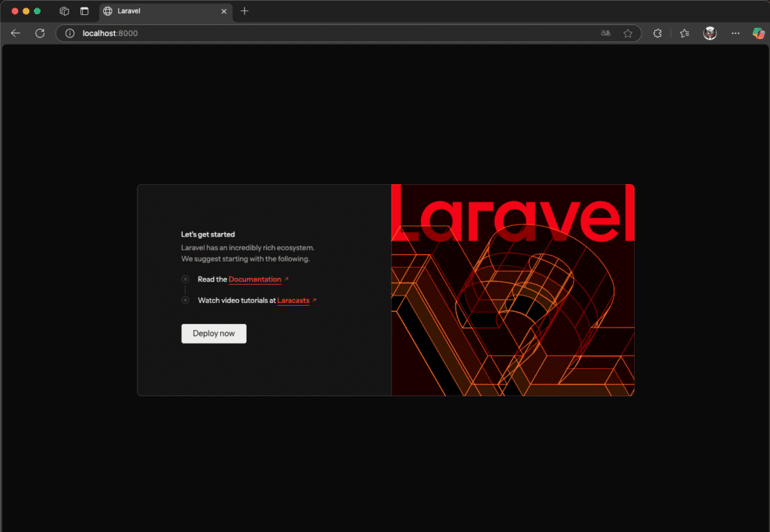Open the site information icon in address bar
Viewport: 770px width, 532px height.
pos(70,33)
